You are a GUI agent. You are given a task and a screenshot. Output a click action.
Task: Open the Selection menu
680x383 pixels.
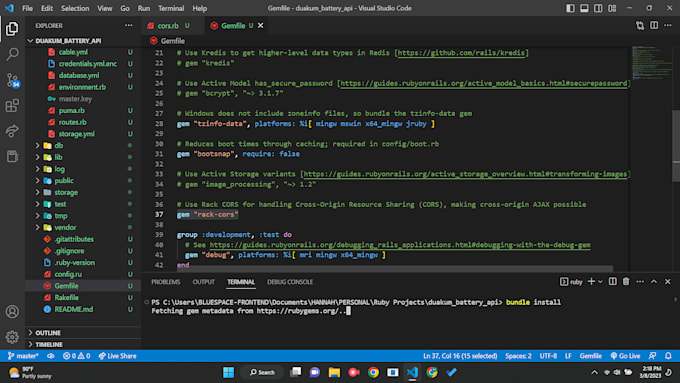pos(75,8)
